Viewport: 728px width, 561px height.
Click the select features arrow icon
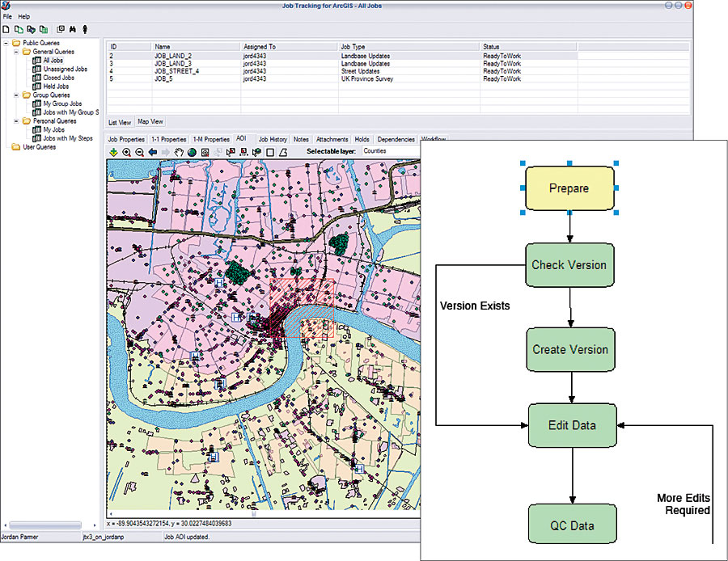(x=231, y=152)
